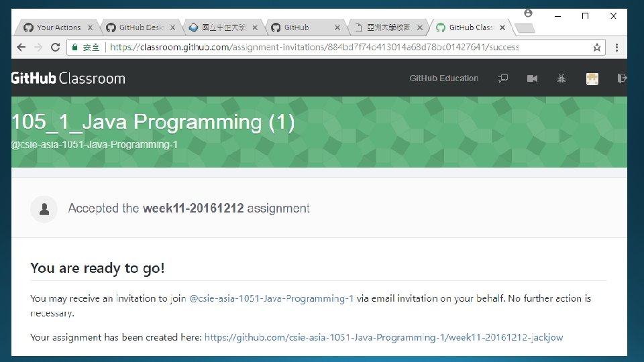Image resolution: width=644 pixels, height=362 pixels.
Task: Open a new browser tab
Action: coord(525,28)
